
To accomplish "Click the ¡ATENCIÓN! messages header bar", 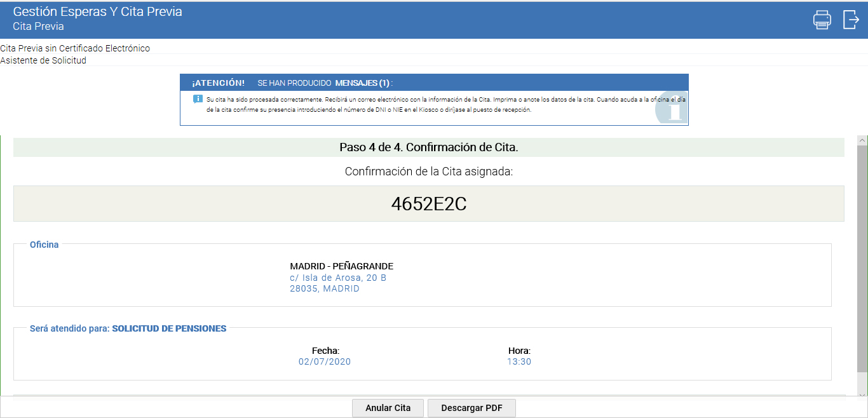I will (x=434, y=83).
